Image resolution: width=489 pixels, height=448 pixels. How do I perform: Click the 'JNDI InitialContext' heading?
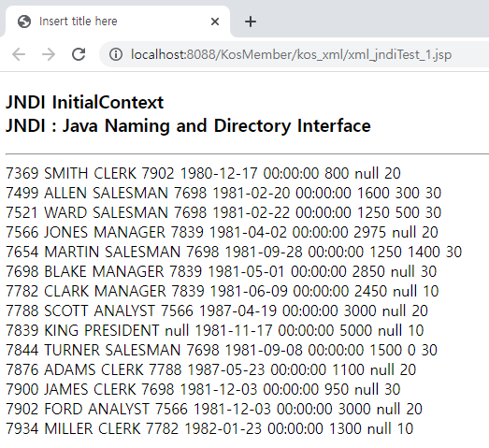point(84,102)
